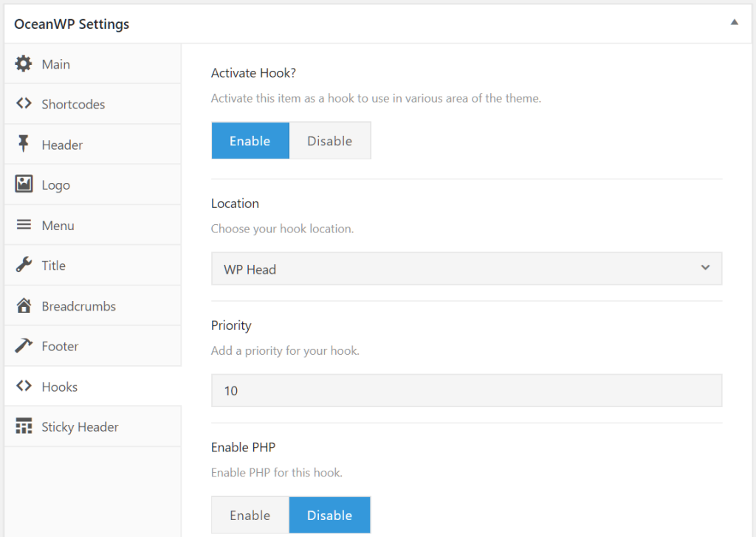Click the gear icon beside Main

click(24, 64)
